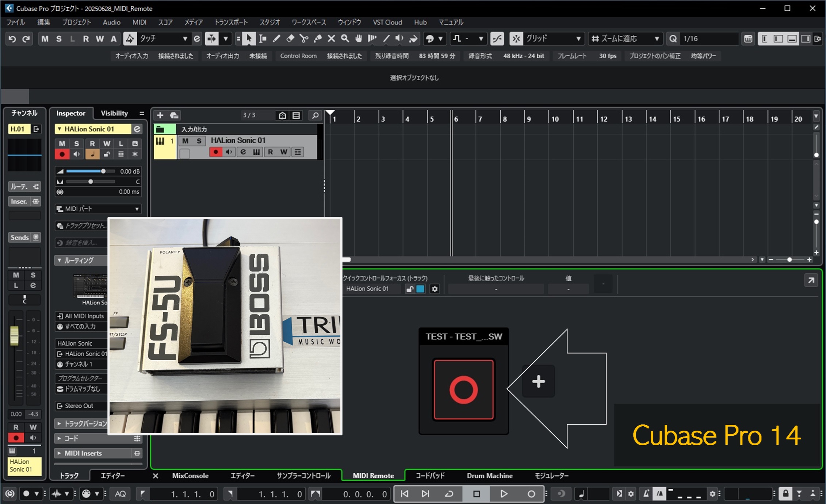The image size is (826, 504).
Task: Open track search magnifier in track list
Action: pyautogui.click(x=315, y=115)
